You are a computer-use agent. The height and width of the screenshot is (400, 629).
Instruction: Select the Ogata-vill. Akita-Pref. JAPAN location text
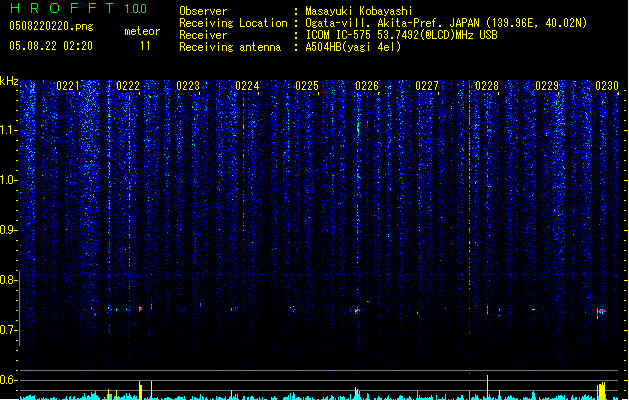pos(446,23)
